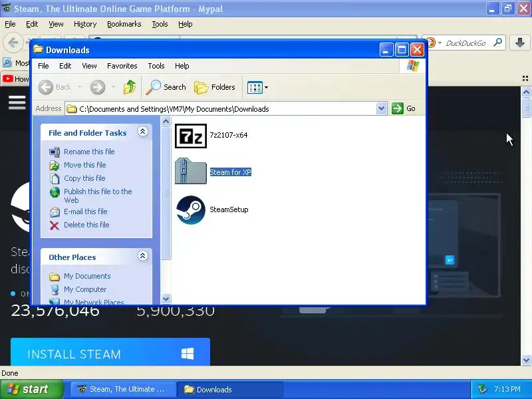The width and height of the screenshot is (532, 399).
Task: Select the Steam for XP zip archive icon
Action: coord(191,172)
